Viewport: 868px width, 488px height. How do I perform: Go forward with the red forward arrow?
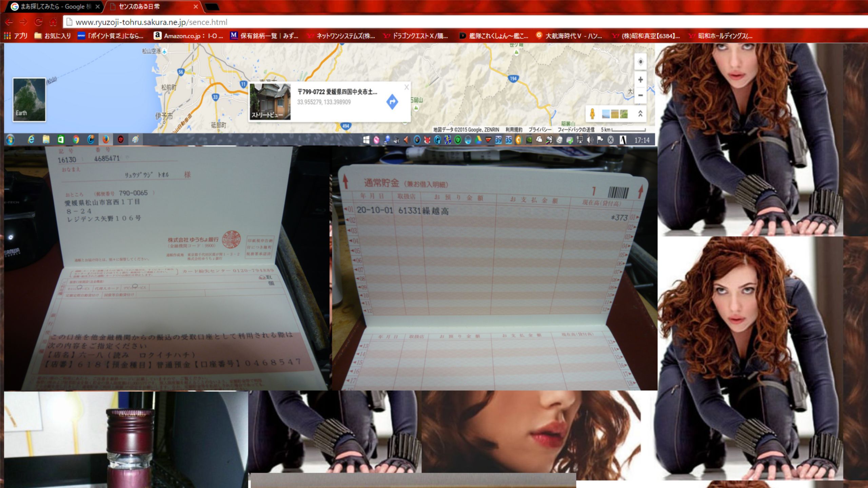pos(23,22)
